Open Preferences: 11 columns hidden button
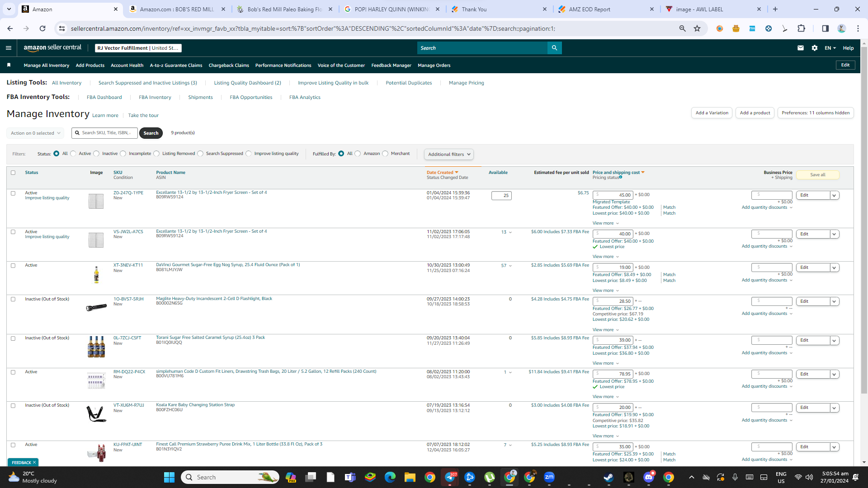868x488 pixels. coord(816,113)
